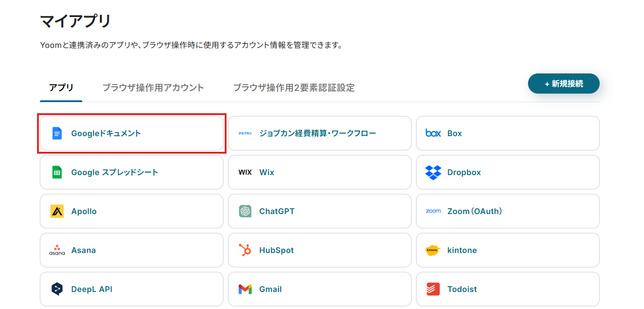The image size is (644, 309).
Task: Click the green Google Sheets icon
Action: tap(57, 172)
